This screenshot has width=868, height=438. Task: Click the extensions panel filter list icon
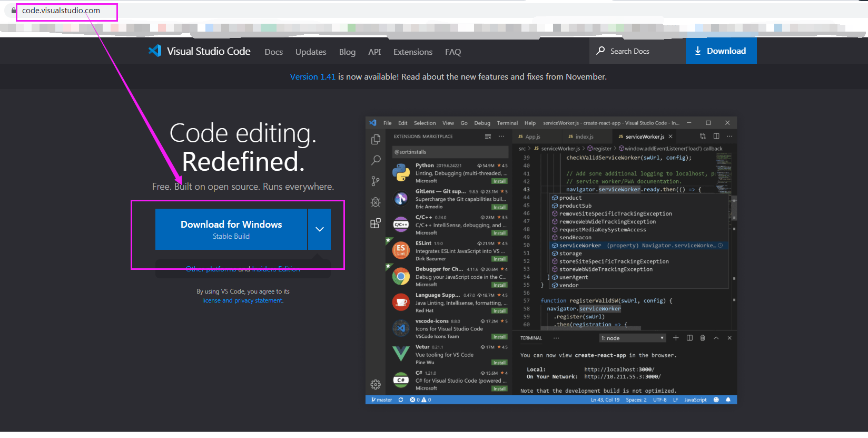488,137
